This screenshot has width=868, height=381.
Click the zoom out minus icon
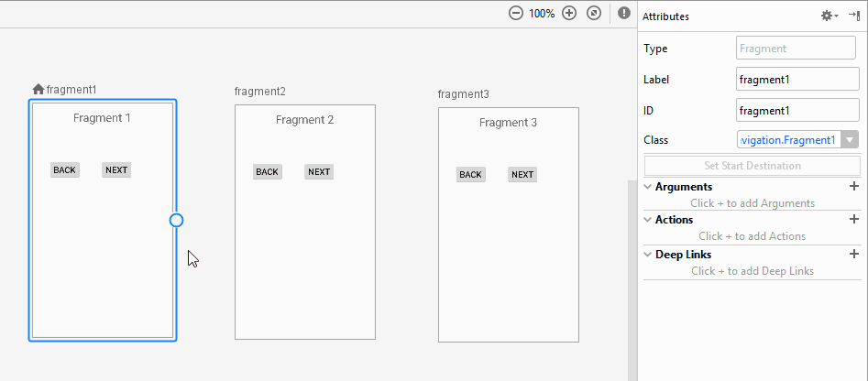click(516, 14)
